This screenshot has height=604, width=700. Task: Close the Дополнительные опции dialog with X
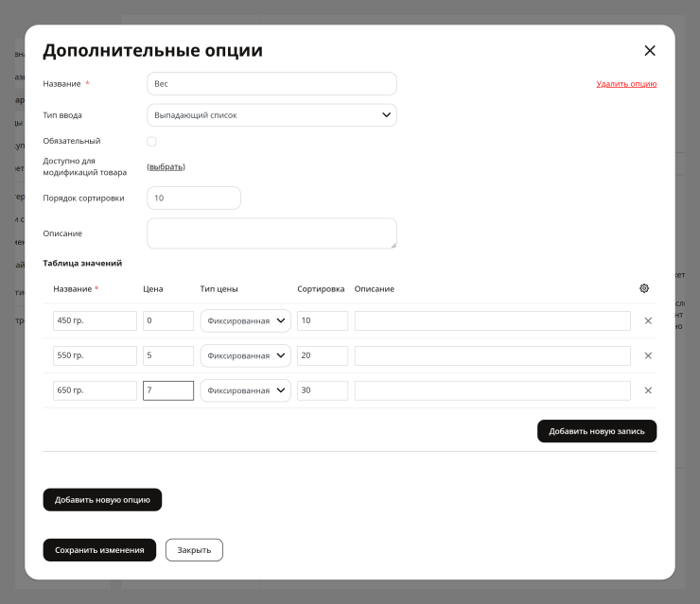650,50
